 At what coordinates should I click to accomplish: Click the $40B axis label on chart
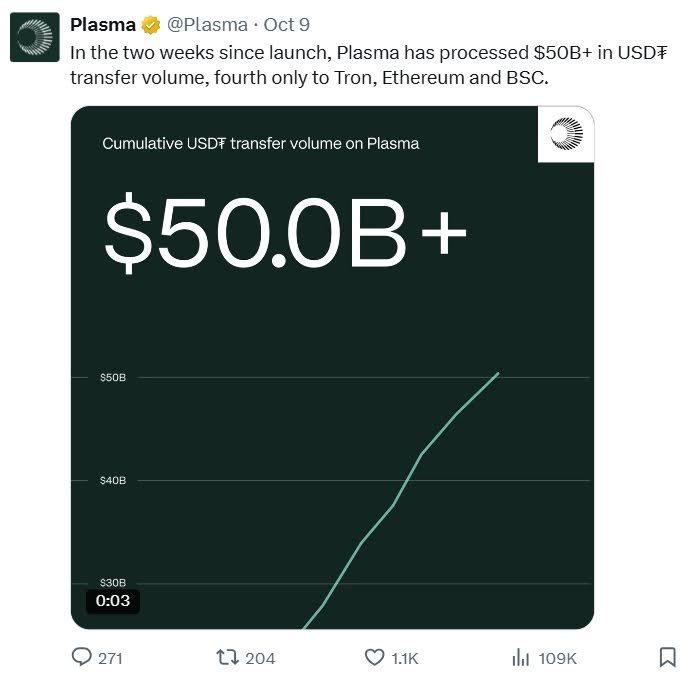point(113,481)
